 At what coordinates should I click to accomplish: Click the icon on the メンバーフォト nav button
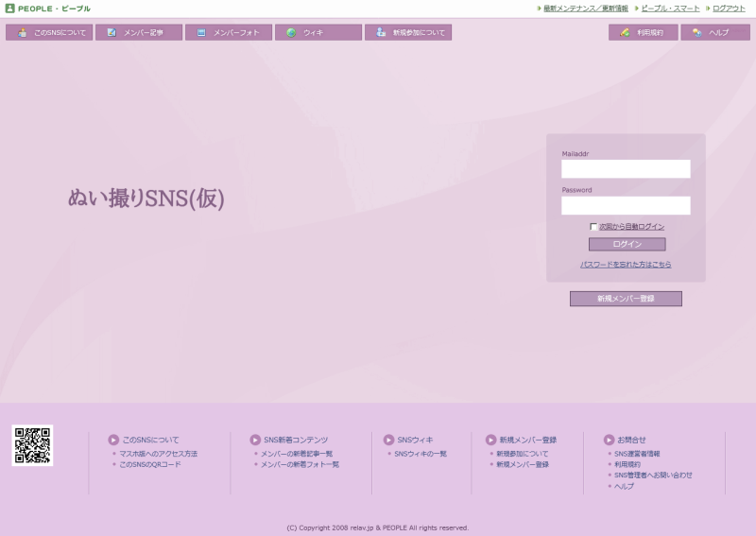pos(201,32)
